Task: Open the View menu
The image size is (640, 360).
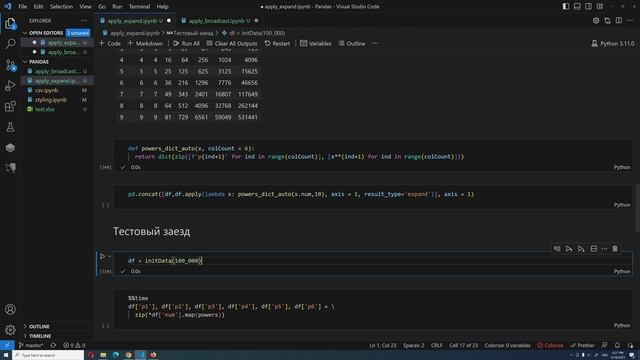Action: pos(85,7)
